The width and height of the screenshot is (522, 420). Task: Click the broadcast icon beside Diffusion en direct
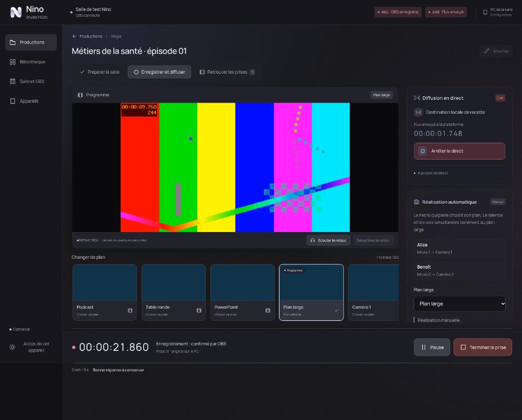point(417,98)
